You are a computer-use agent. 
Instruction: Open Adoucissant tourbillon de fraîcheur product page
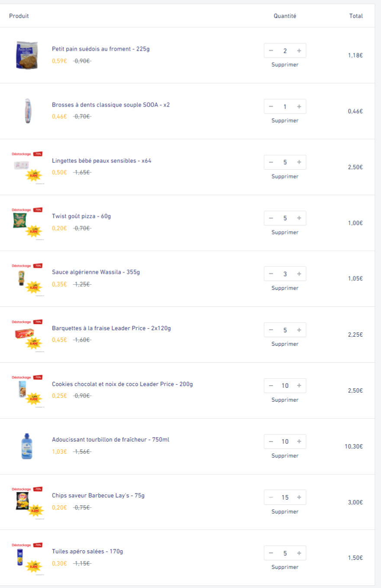click(110, 440)
